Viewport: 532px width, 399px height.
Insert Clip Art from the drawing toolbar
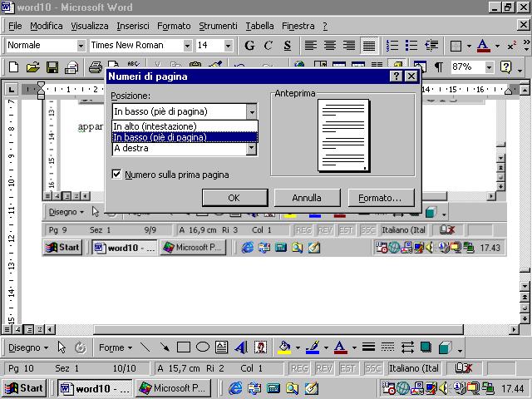260,347
